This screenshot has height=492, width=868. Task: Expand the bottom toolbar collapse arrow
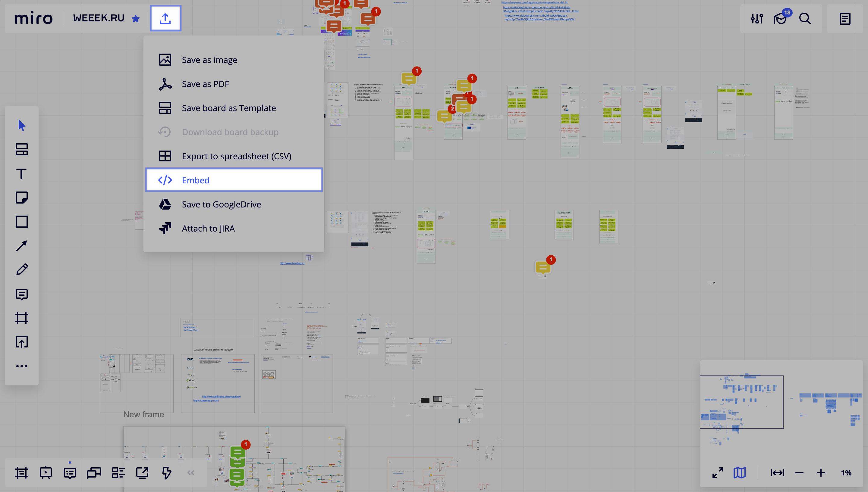coord(191,472)
